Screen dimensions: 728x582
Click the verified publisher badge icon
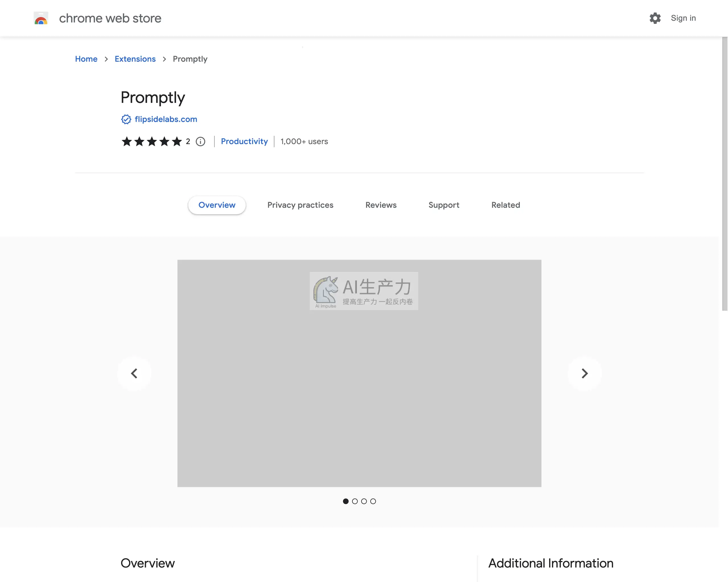pos(126,119)
